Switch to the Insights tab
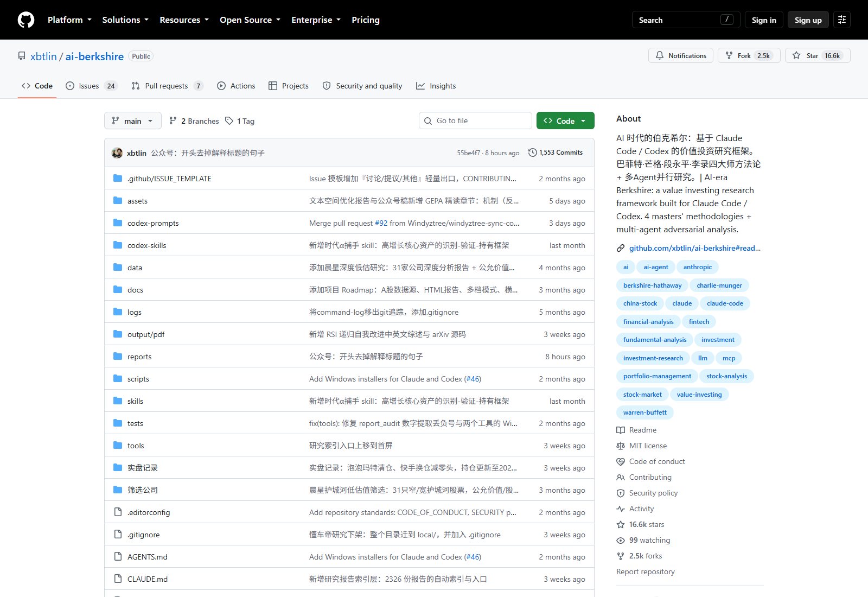This screenshot has height=597, width=868. pyautogui.click(x=436, y=86)
